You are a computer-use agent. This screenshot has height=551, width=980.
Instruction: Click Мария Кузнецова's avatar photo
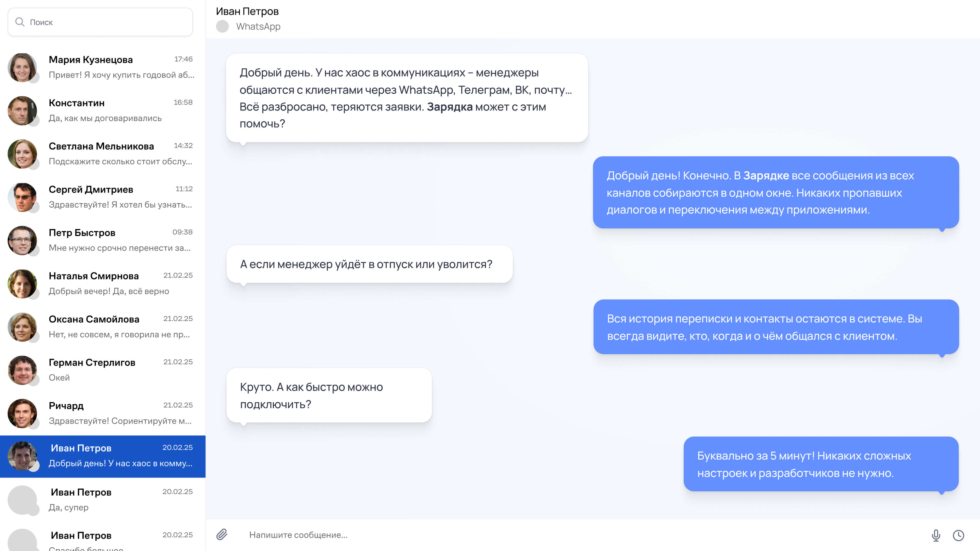pyautogui.click(x=22, y=67)
